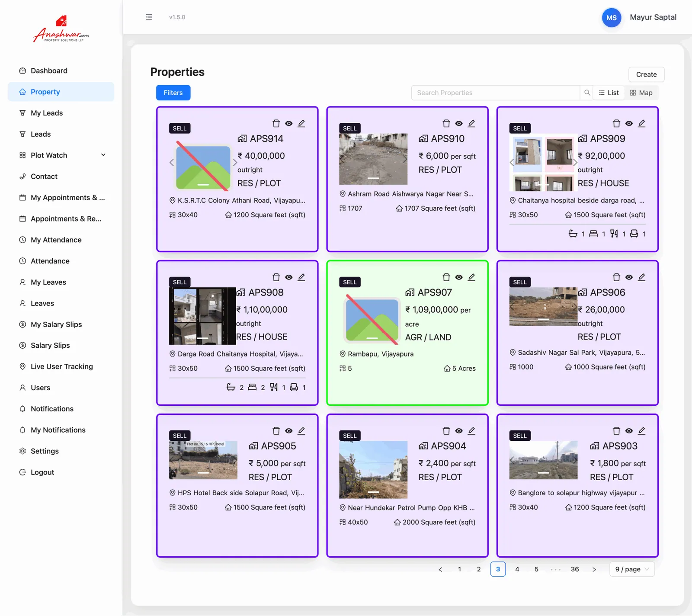
Task: Delete property APS909 using trash icon
Action: [616, 124]
